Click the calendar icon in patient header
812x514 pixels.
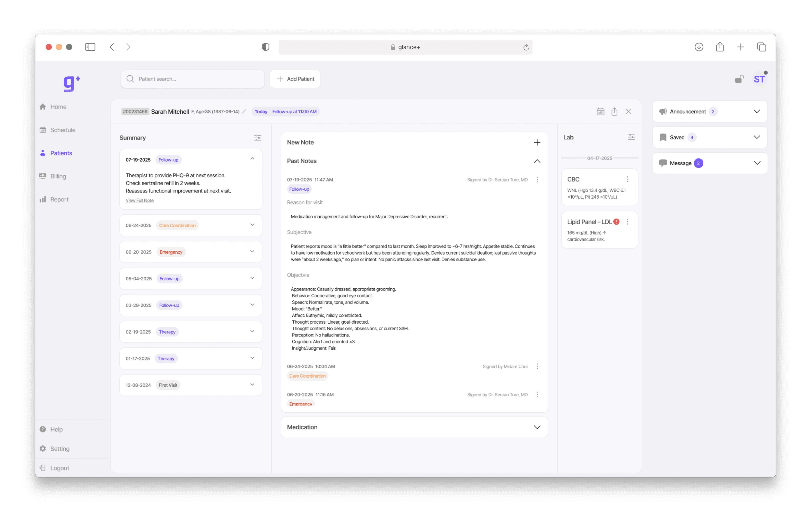pos(600,112)
